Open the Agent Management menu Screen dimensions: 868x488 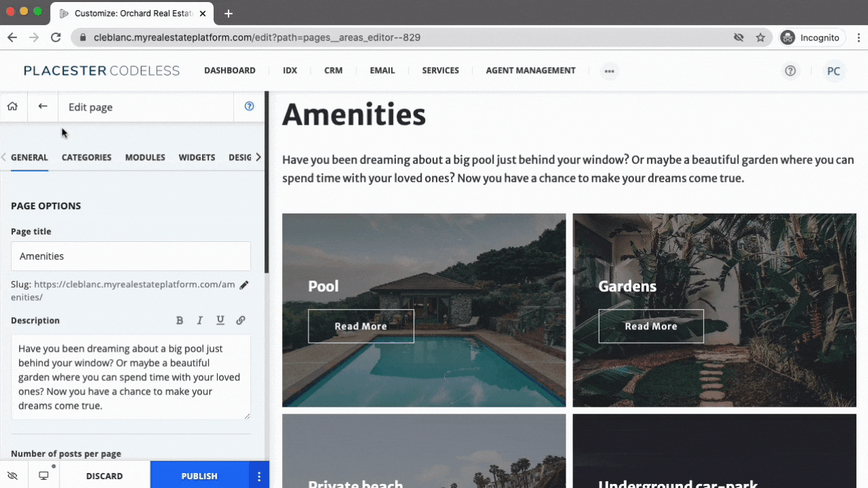tap(530, 70)
